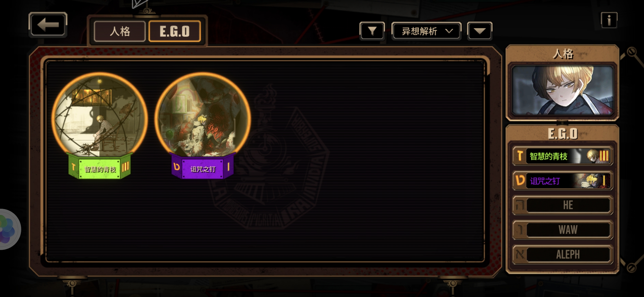Open the character portrait under 人格

(563, 90)
